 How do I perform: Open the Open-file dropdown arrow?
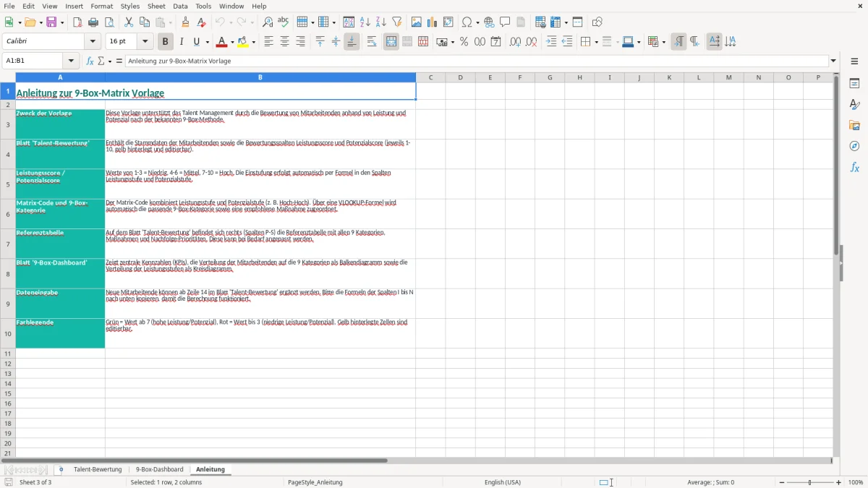(x=40, y=22)
